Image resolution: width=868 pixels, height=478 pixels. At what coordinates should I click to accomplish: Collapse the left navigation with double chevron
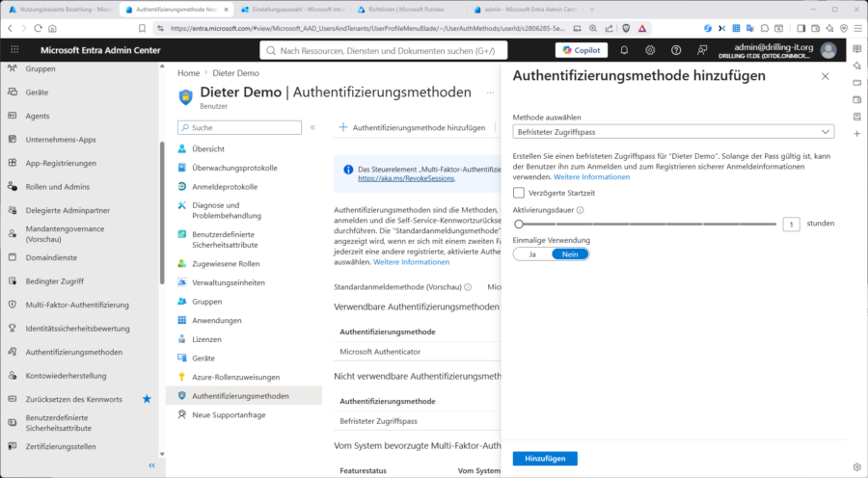point(151,465)
